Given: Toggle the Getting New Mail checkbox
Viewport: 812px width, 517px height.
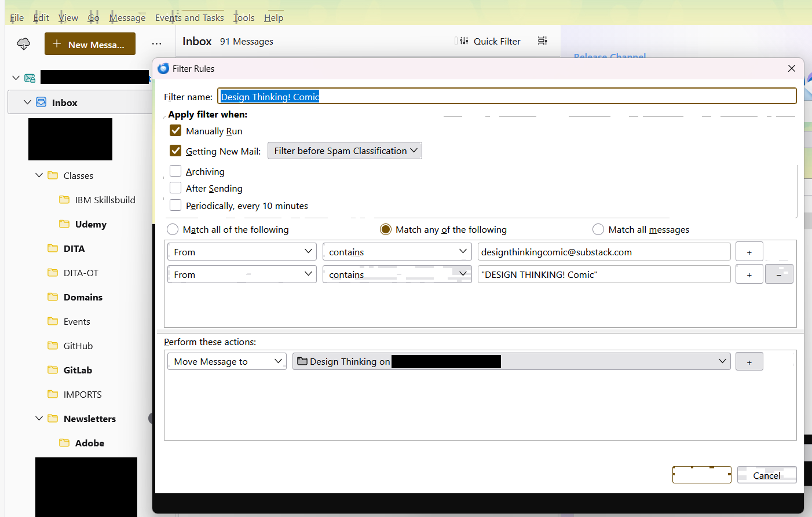Looking at the screenshot, I should 175,151.
